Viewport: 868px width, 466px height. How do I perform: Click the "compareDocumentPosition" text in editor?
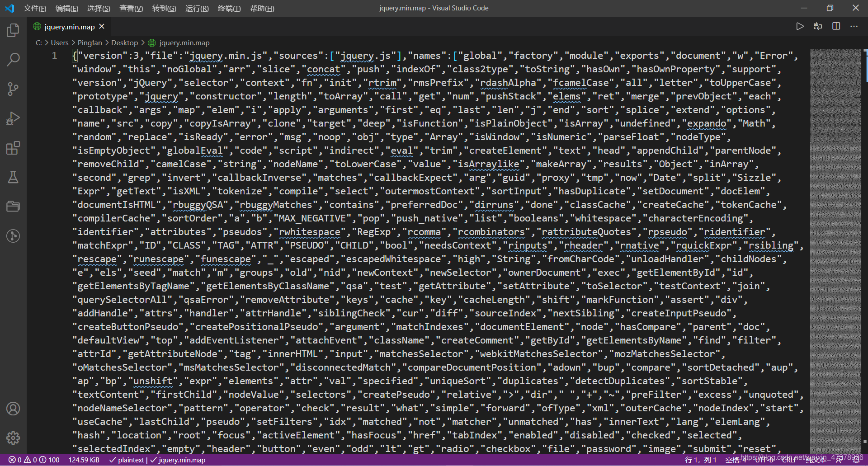click(472, 367)
